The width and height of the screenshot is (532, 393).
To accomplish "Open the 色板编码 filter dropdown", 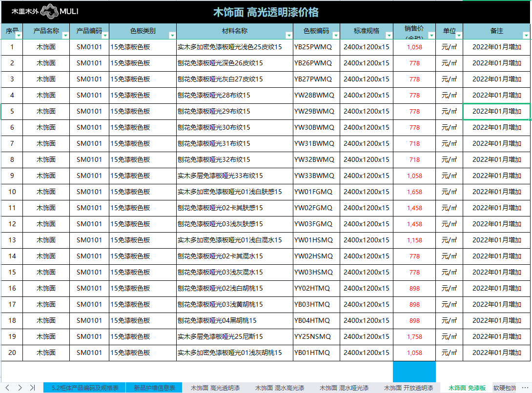I will (336, 35).
